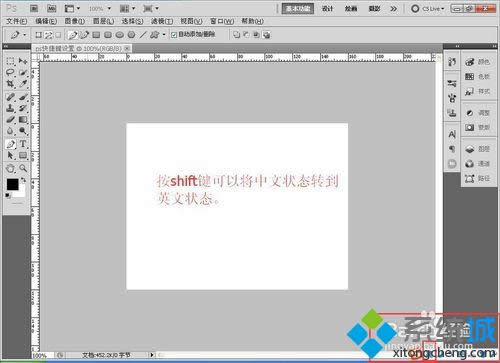Pick Pen tool in options bar
Image resolution: width=500 pixels, height=363 pixels.
73,35
